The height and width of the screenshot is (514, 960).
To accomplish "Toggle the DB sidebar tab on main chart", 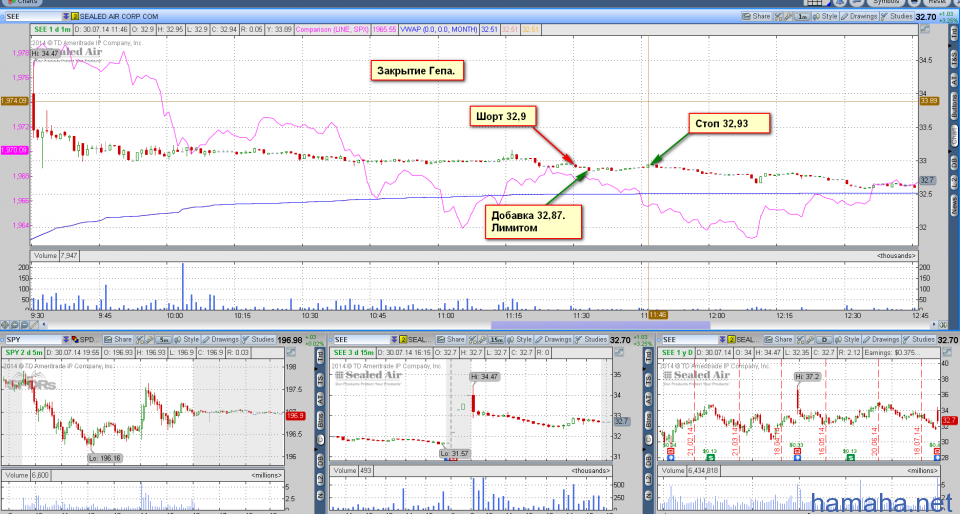I will 953,162.
